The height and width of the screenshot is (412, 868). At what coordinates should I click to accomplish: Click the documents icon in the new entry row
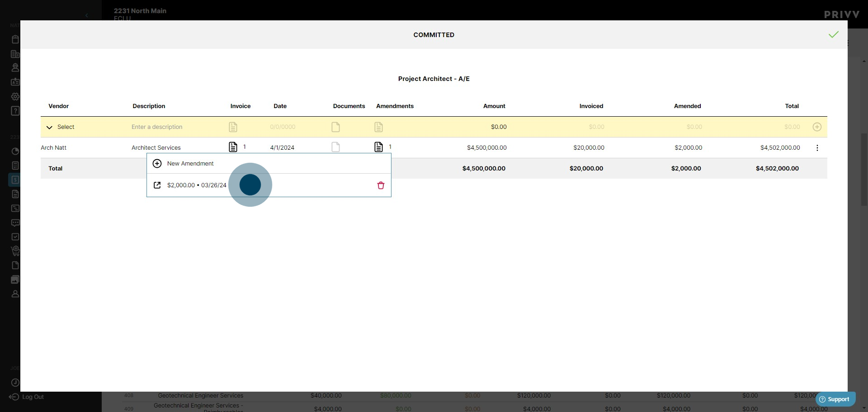[335, 127]
